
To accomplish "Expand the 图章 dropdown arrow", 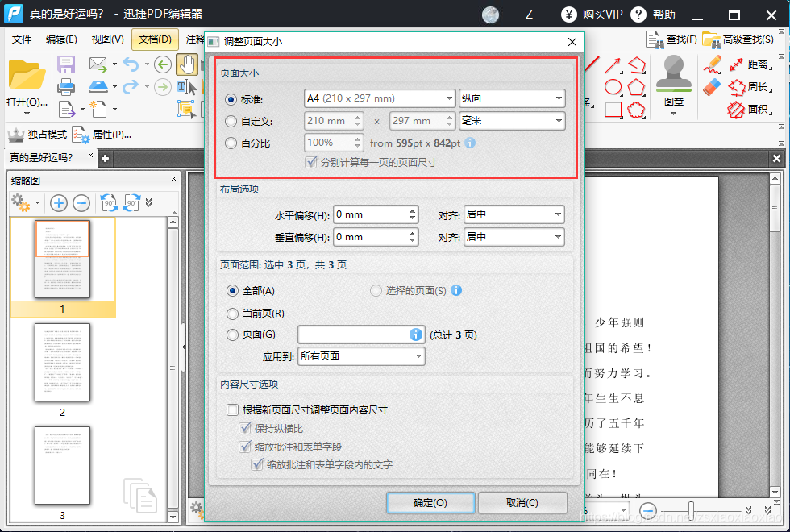I will click(x=674, y=114).
